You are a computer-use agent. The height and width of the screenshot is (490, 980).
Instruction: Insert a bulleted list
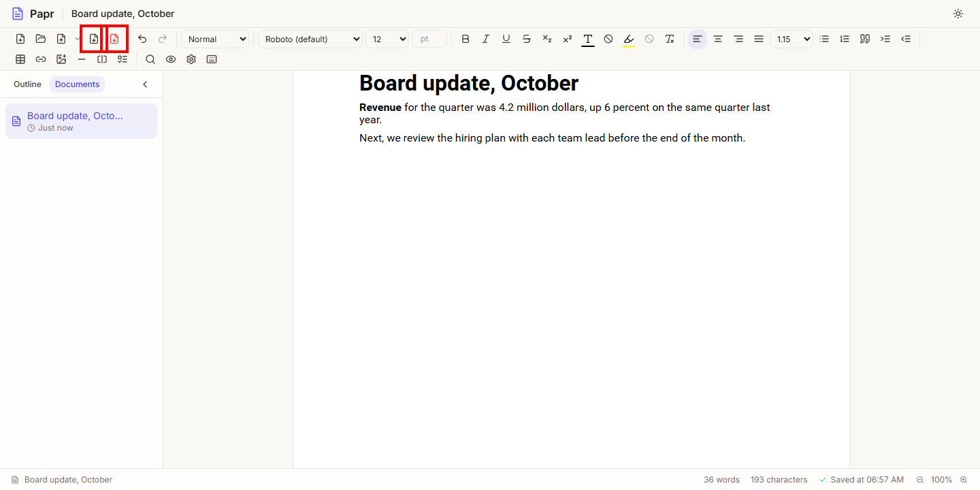pyautogui.click(x=824, y=39)
